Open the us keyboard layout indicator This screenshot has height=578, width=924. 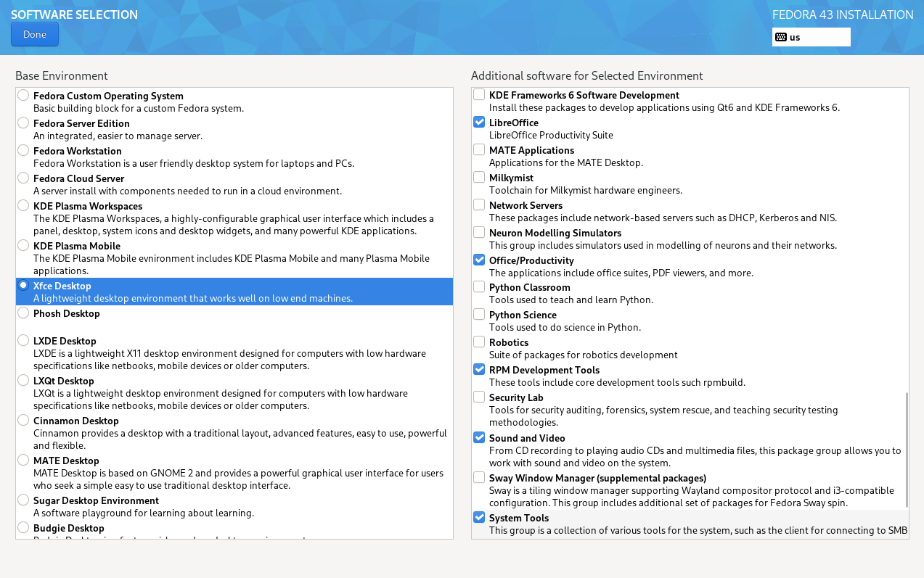click(x=811, y=37)
